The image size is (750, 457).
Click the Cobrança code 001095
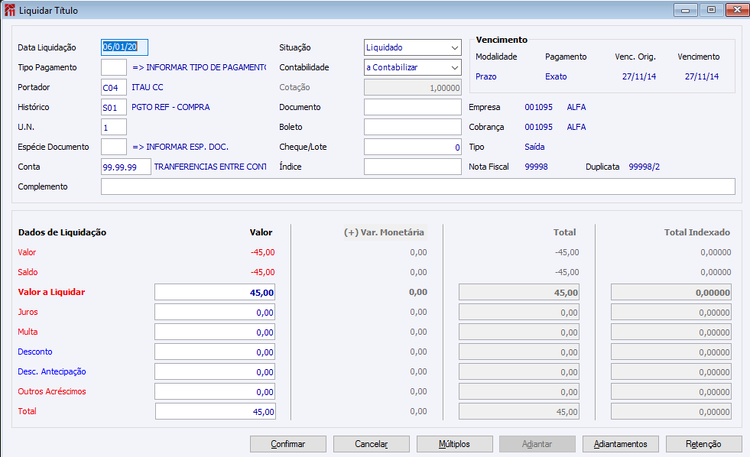pyautogui.click(x=539, y=127)
